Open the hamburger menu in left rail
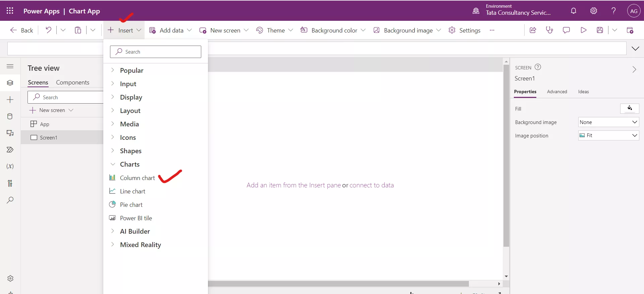The height and width of the screenshot is (294, 644). point(10,66)
